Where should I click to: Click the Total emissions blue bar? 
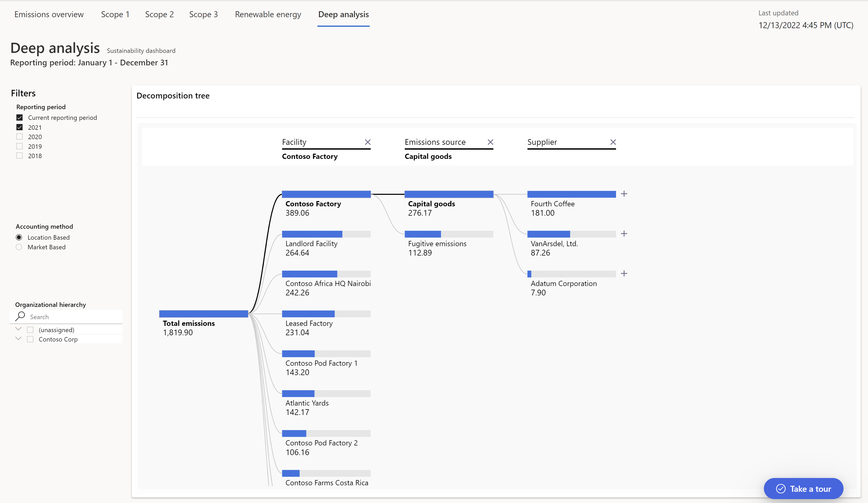tap(203, 314)
